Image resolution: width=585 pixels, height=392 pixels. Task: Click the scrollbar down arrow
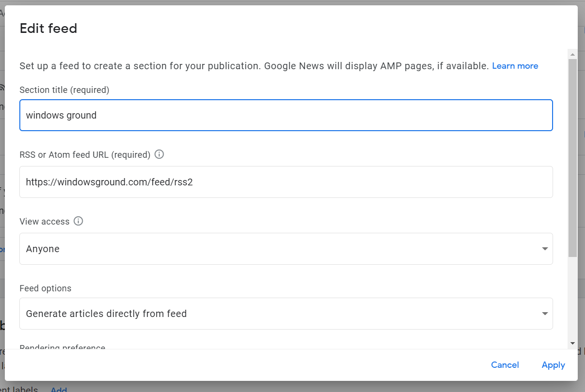tap(572, 344)
